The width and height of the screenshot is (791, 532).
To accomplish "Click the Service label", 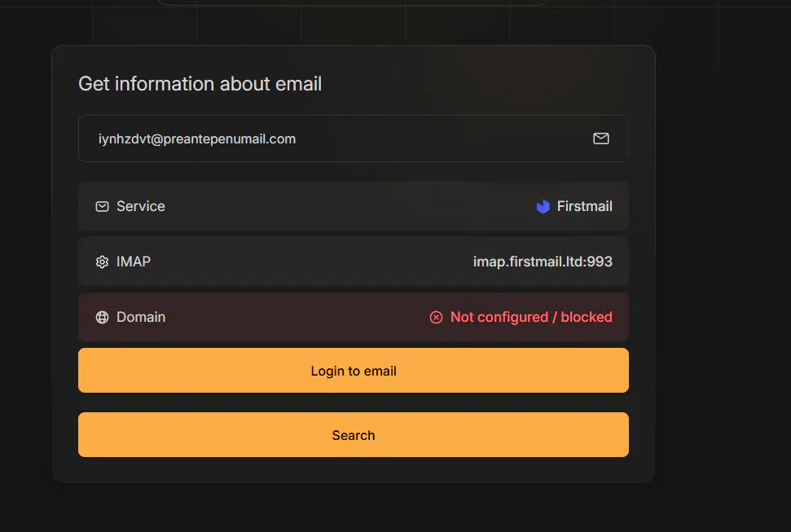I will pyautogui.click(x=141, y=206).
